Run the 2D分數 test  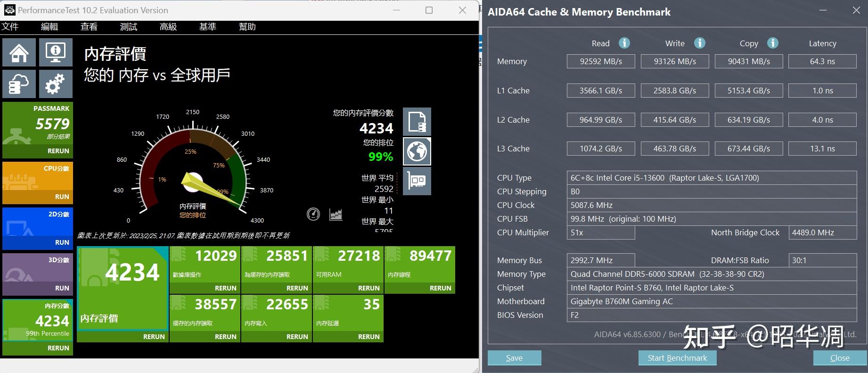(x=62, y=242)
